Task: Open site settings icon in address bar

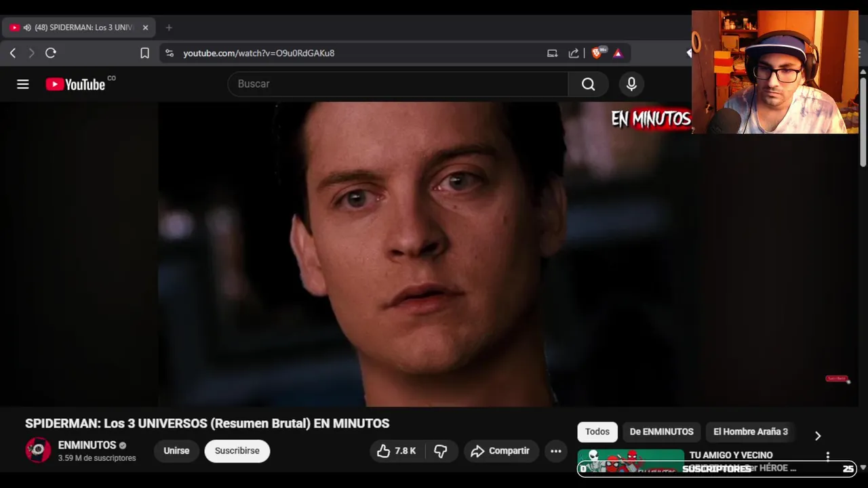Action: (x=170, y=53)
